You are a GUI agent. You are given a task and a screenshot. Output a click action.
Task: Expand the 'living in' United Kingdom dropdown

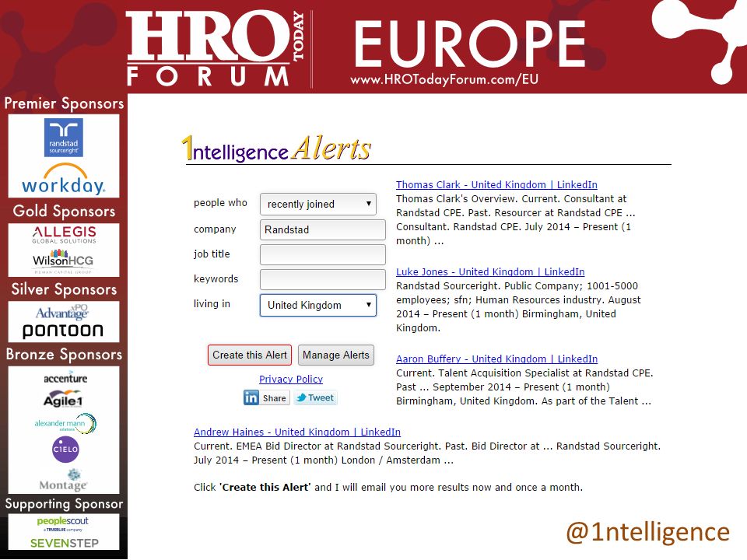318,305
